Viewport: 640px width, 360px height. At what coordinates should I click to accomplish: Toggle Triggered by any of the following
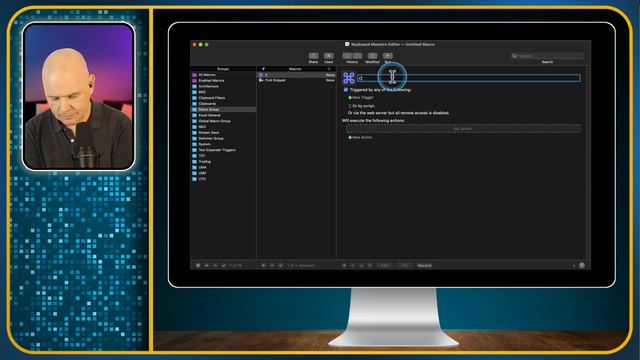pyautogui.click(x=346, y=90)
